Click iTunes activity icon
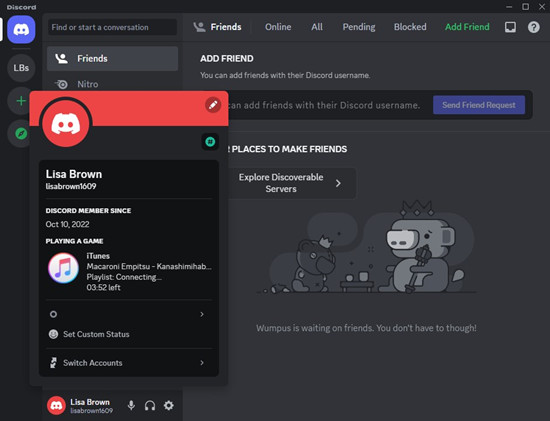 click(x=63, y=268)
